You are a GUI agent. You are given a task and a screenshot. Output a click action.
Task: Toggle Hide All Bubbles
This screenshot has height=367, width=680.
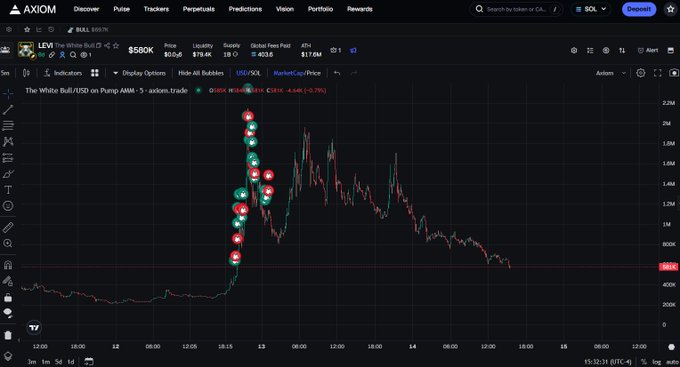point(201,73)
